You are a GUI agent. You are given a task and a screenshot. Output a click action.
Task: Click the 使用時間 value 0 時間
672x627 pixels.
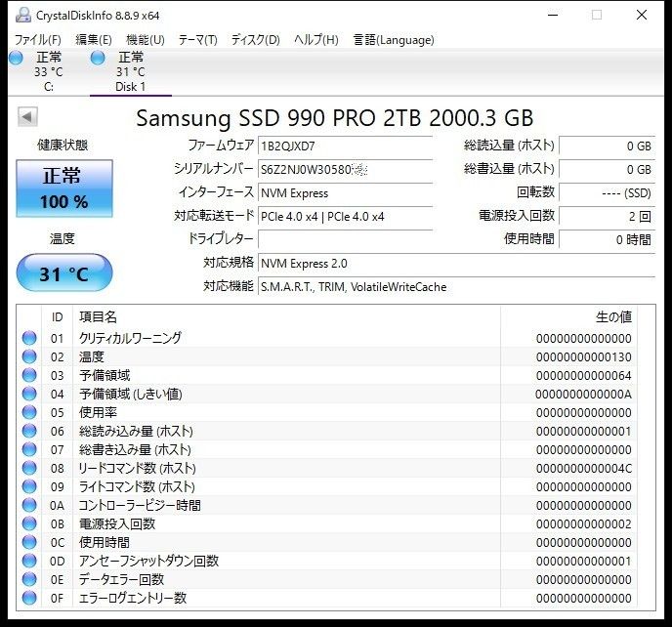pyautogui.click(x=608, y=239)
